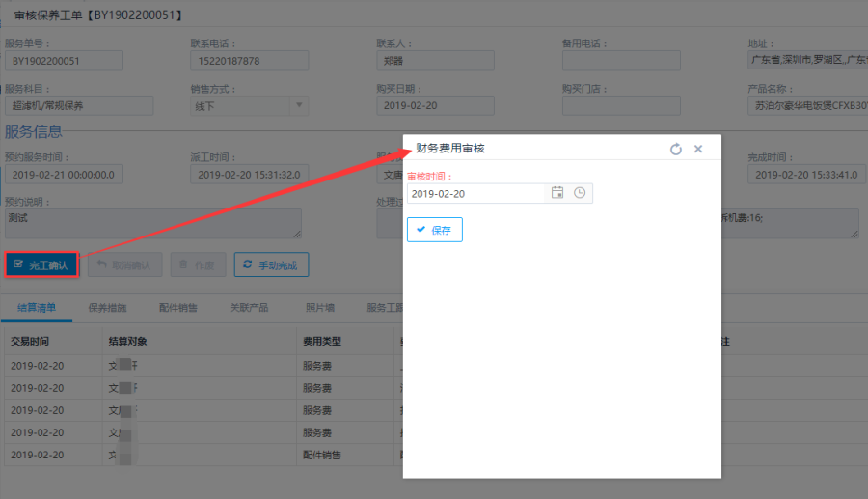
Task: Click 保存 to save the audit time
Action: pyautogui.click(x=435, y=230)
